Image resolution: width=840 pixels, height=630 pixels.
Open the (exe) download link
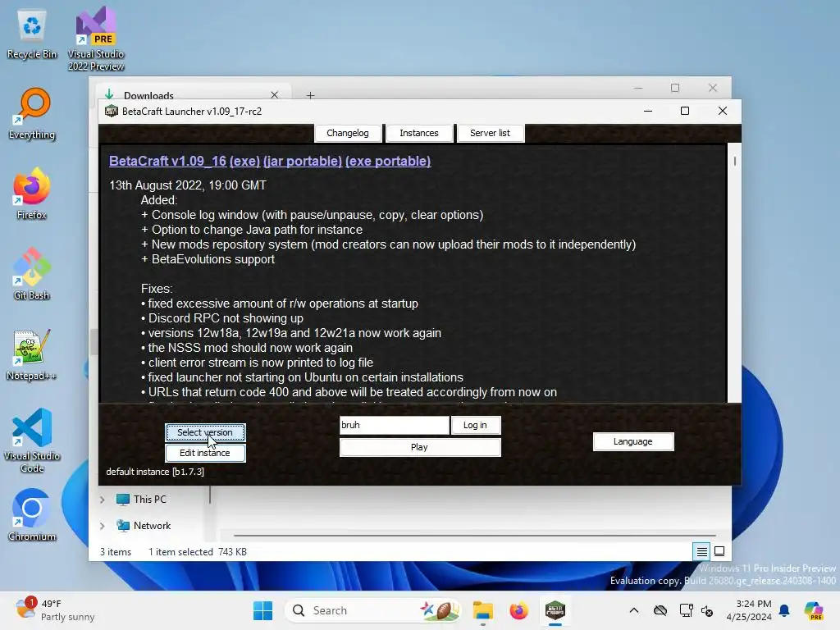point(244,162)
